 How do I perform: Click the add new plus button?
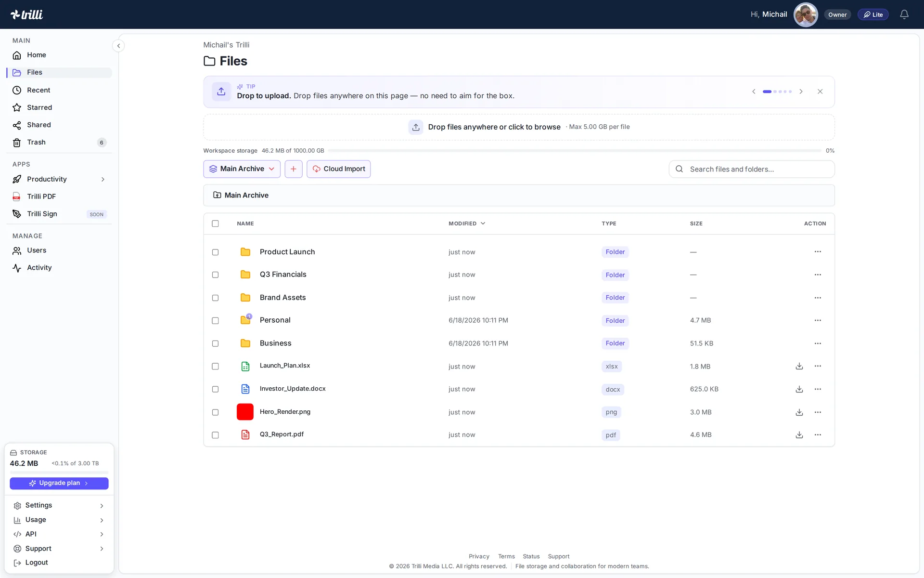(294, 169)
